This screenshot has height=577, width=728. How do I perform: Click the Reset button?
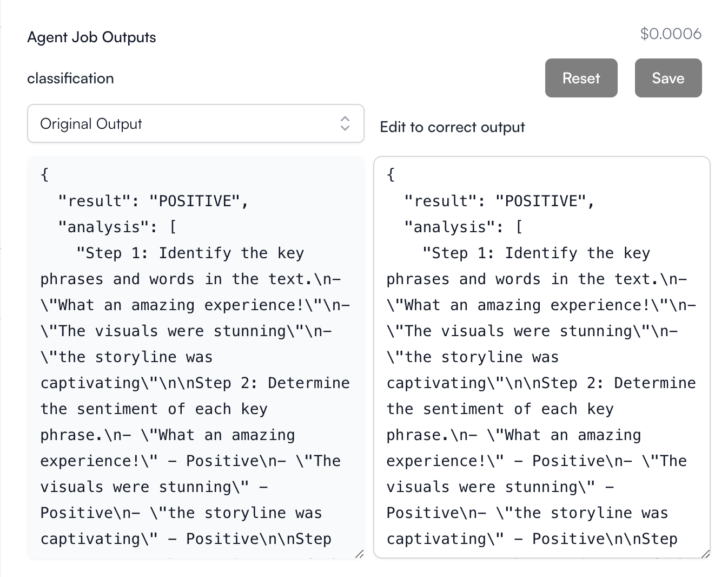coord(581,78)
